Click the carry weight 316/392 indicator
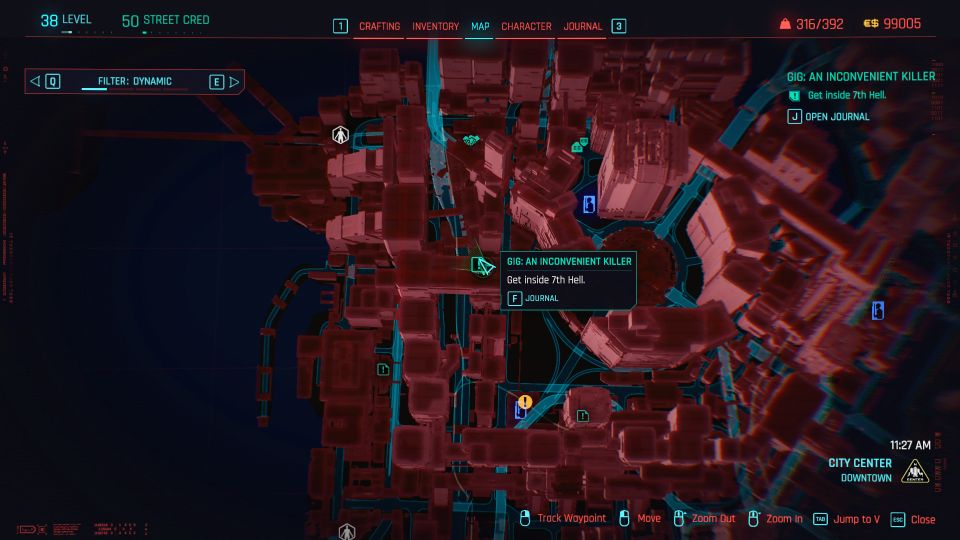 click(811, 24)
